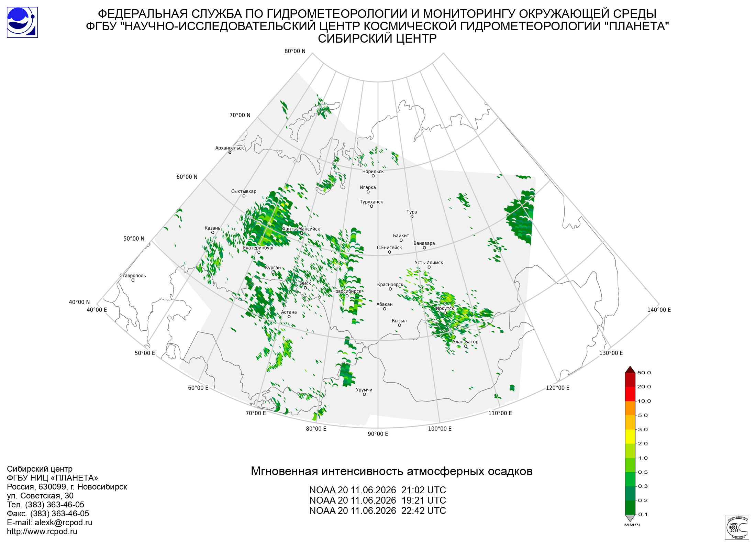
Task: Click the NOAA 20 22:42 UTC line
Action: (378, 510)
